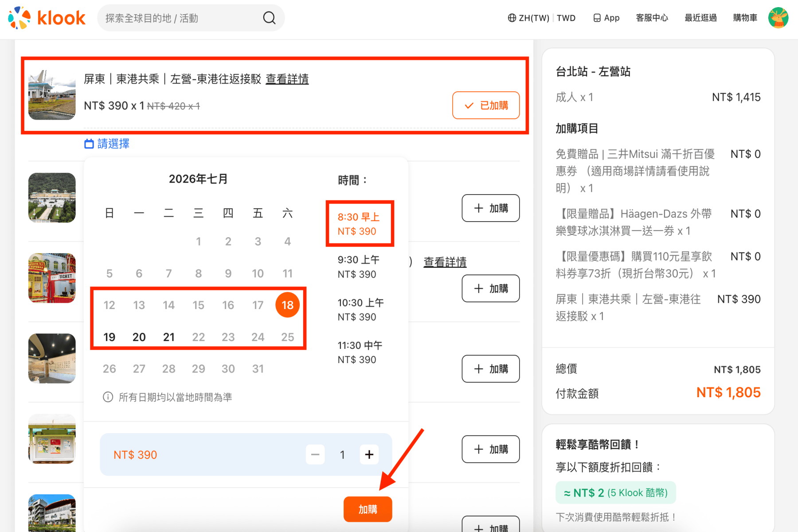Open palace museum thumbnail image
Viewport: 798px width, 532px height.
pos(52,198)
